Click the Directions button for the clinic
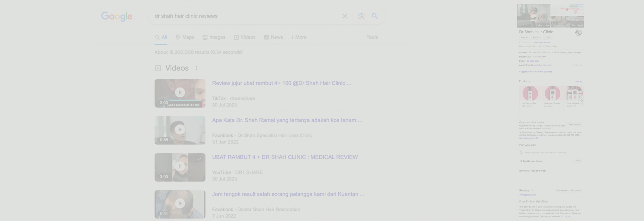 click(536, 38)
